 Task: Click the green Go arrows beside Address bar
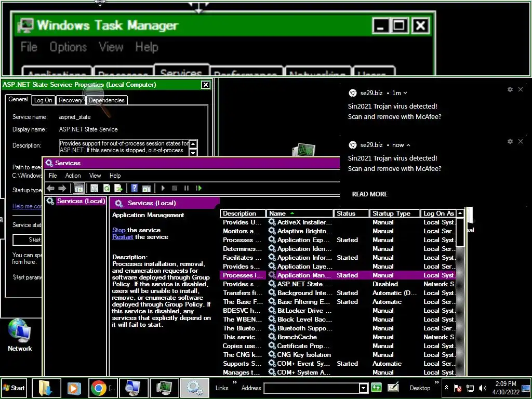[x=376, y=388]
